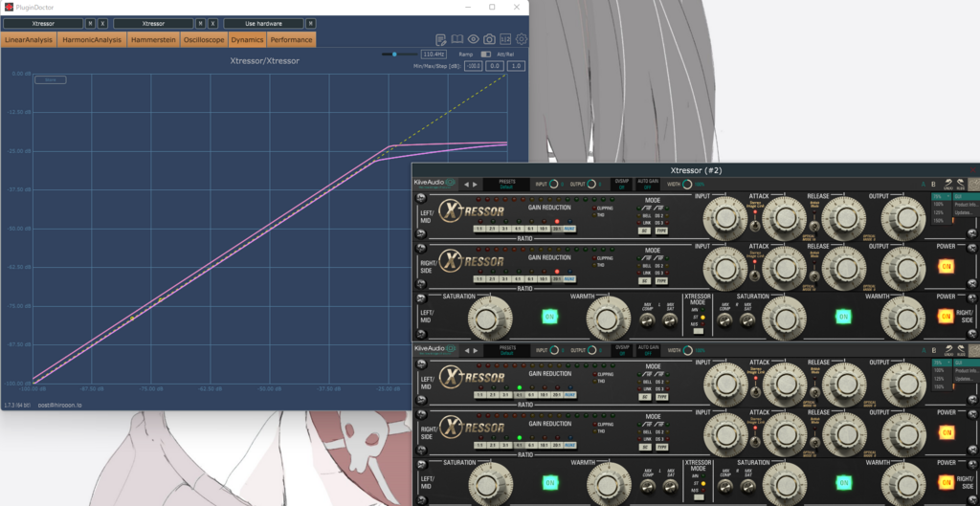Click the frequency slider in PluginDoctor
Viewport: 980px width, 506px height.
click(x=399, y=55)
